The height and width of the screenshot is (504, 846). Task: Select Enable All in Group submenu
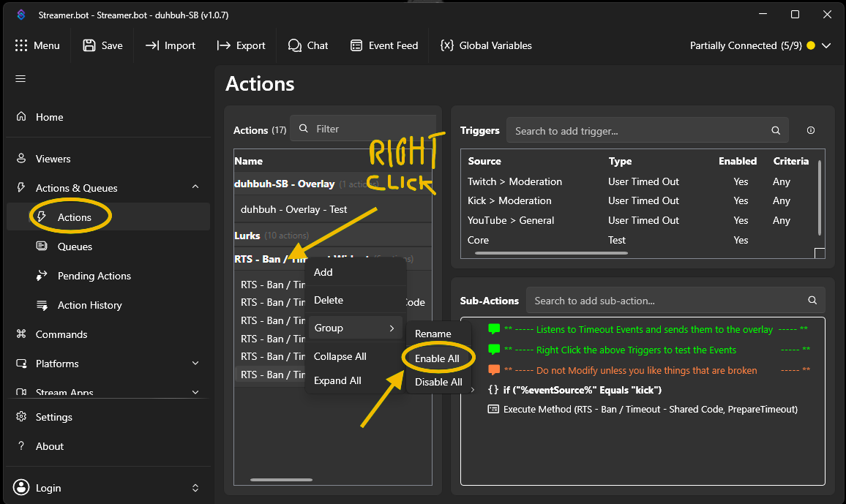click(438, 358)
